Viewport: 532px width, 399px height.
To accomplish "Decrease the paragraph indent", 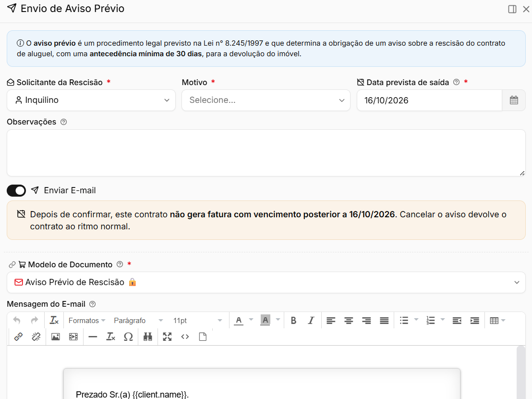I will point(457,321).
